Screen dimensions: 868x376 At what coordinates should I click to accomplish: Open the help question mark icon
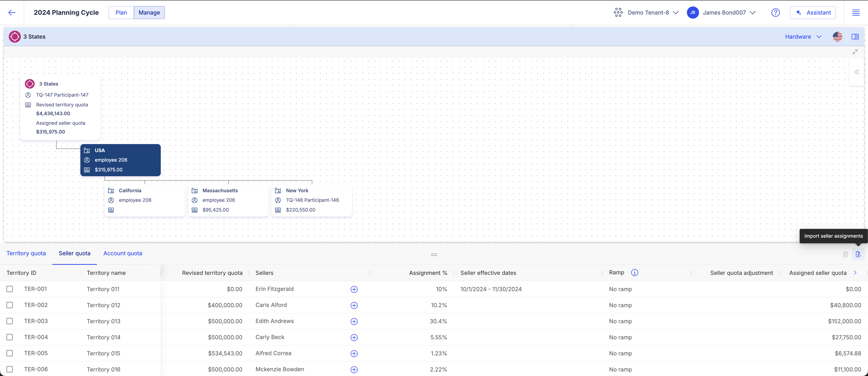(x=775, y=13)
